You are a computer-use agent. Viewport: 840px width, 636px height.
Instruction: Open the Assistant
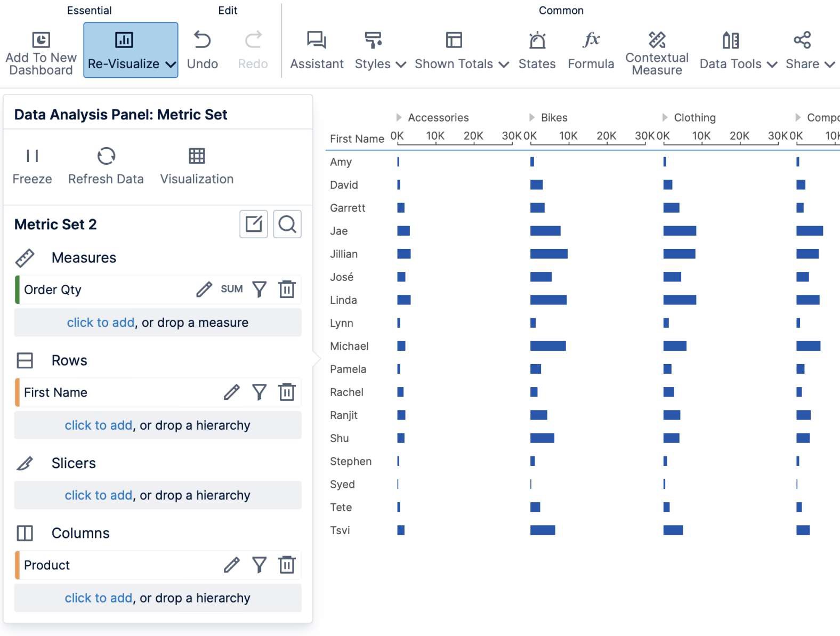(x=316, y=40)
